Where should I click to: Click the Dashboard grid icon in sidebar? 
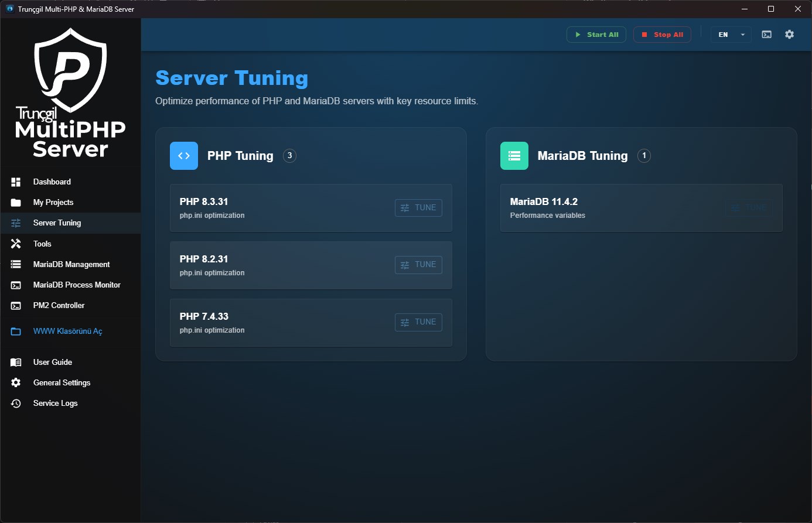point(16,182)
